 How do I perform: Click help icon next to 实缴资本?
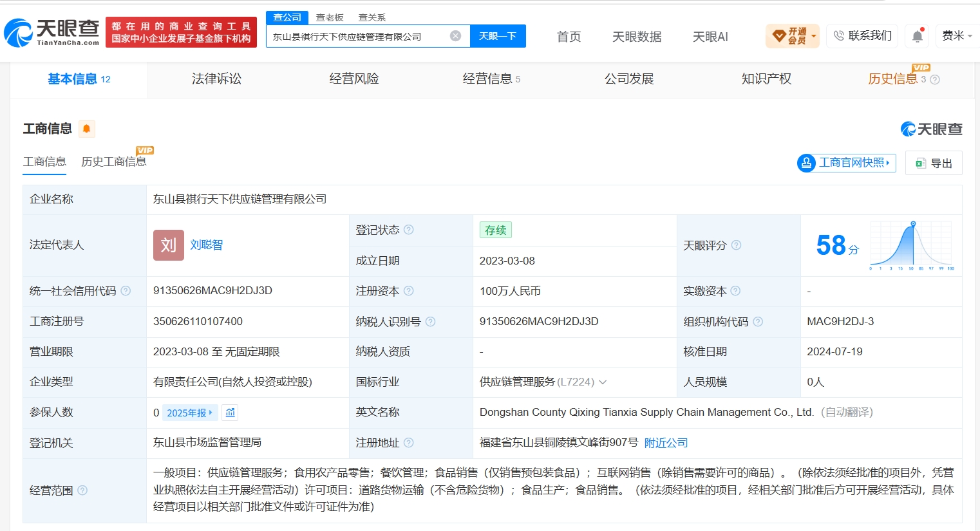tap(735, 291)
